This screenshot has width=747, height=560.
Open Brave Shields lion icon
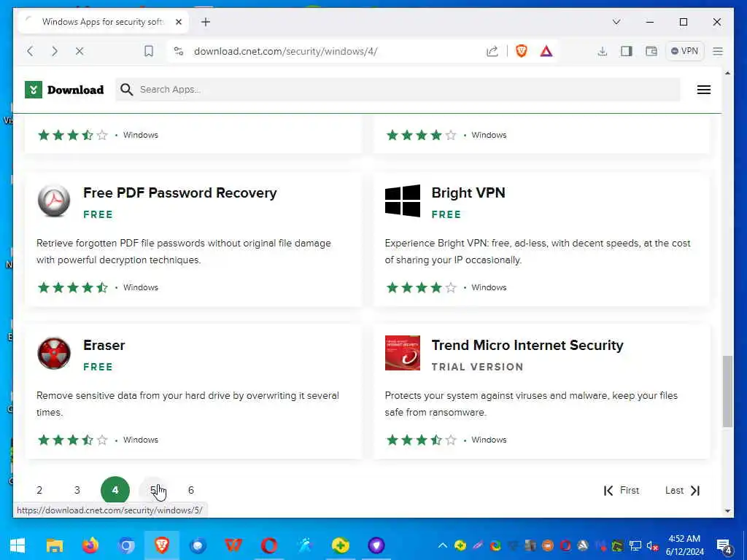(521, 51)
